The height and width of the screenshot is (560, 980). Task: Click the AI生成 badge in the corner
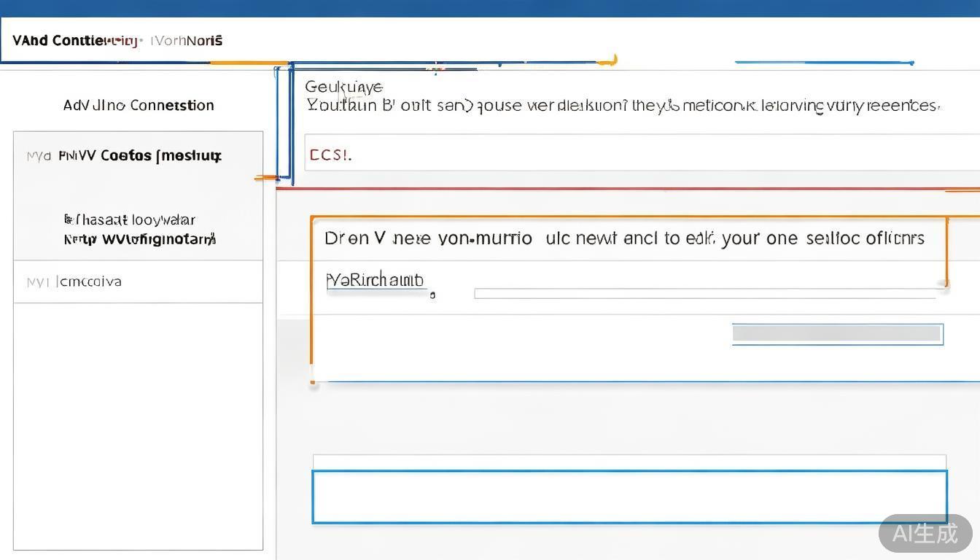coord(925,533)
